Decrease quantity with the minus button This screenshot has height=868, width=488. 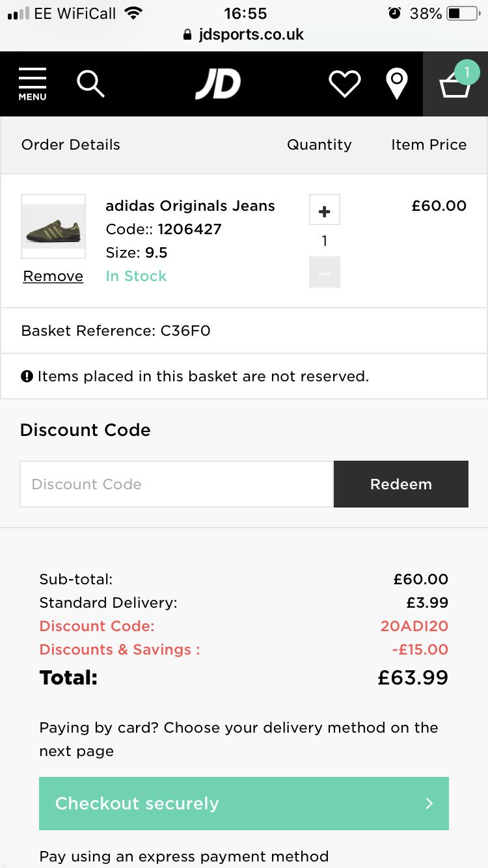coord(325,273)
